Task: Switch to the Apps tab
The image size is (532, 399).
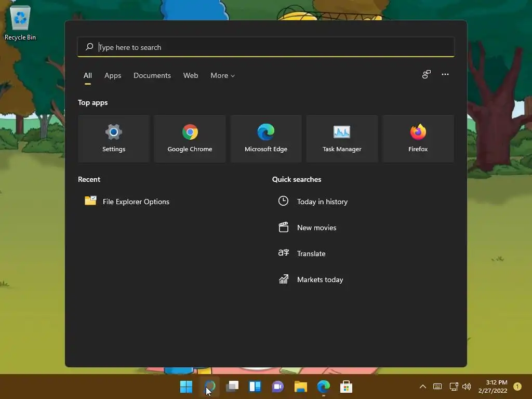Action: (113, 76)
